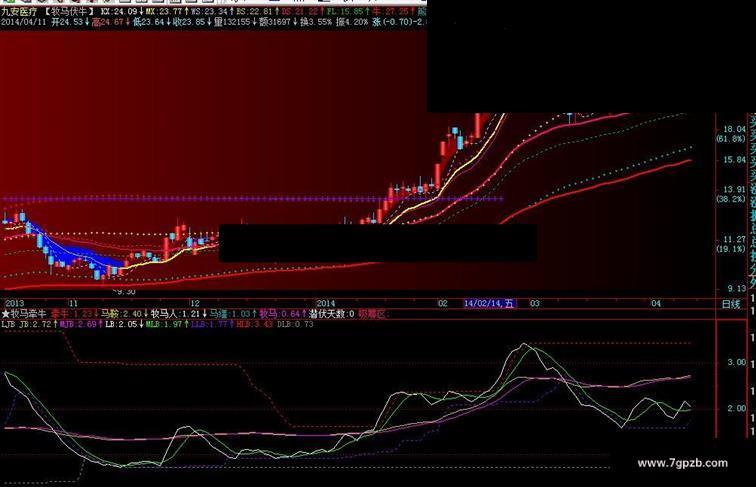Click the volume value 量132155
756x487 pixels.
[232, 22]
